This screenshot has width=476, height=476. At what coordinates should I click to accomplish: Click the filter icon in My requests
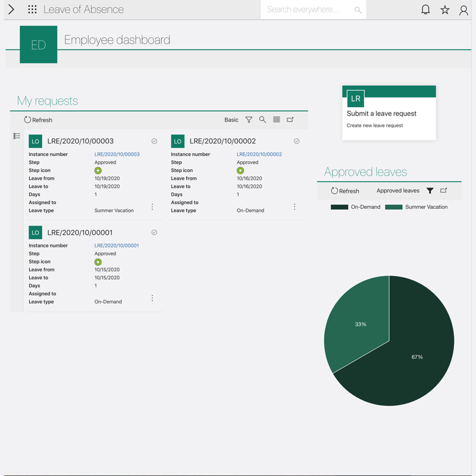[249, 120]
